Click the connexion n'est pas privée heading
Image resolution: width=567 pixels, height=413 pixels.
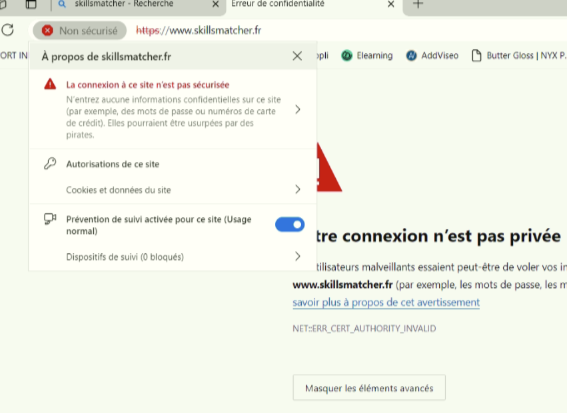439,236
